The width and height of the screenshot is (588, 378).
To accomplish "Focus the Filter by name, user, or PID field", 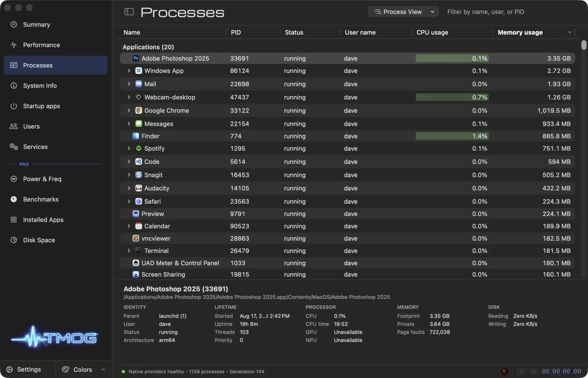I will pos(512,12).
